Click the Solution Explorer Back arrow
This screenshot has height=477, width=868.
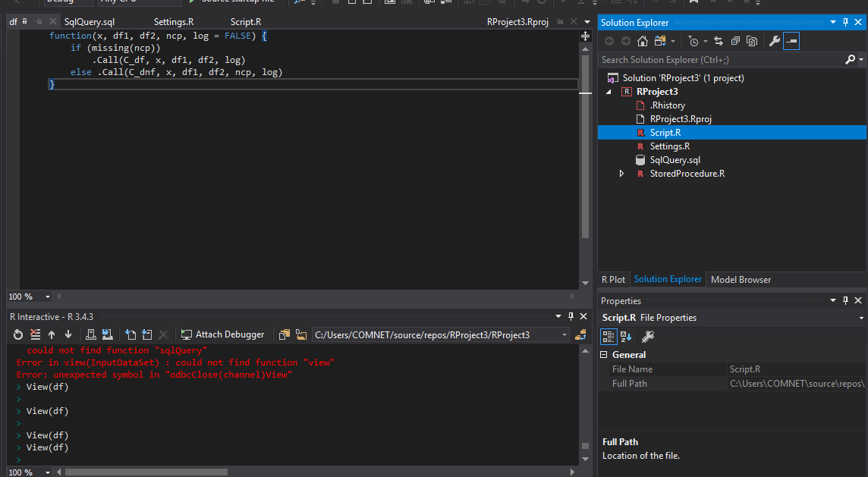click(609, 41)
